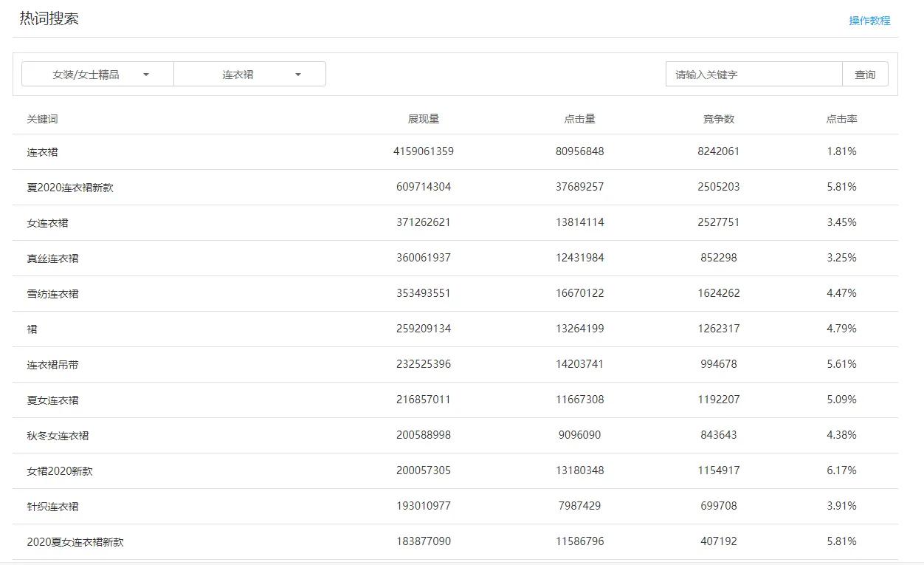Screen dimensions: 924x565
Task: Click the 热词搜索 page title
Action: tap(49, 19)
